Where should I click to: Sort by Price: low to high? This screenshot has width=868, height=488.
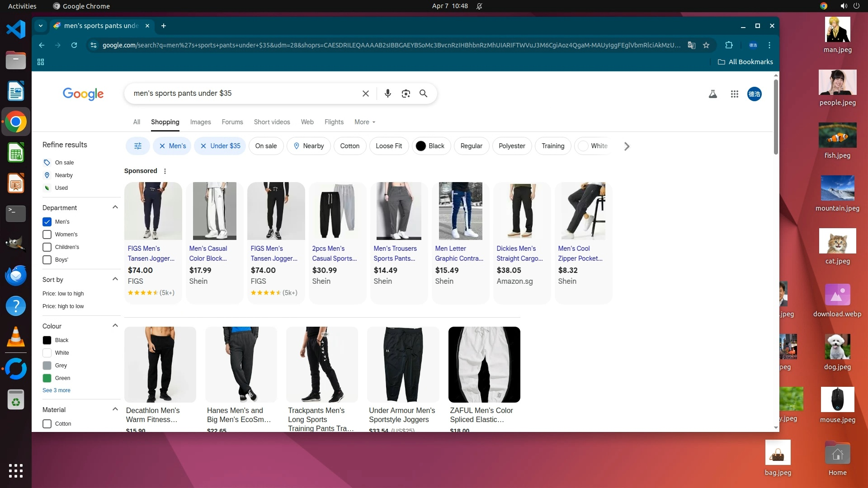point(63,294)
